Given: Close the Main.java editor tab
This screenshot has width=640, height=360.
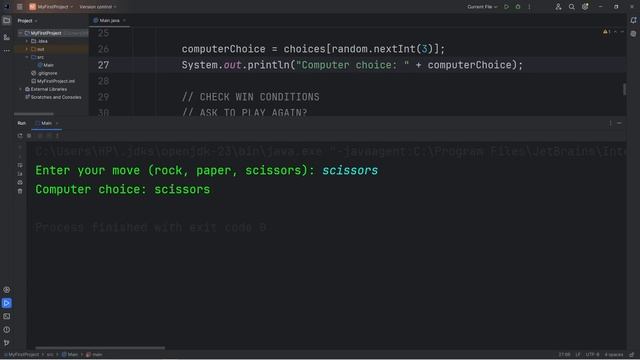Looking at the screenshot, I should (x=124, y=20).
